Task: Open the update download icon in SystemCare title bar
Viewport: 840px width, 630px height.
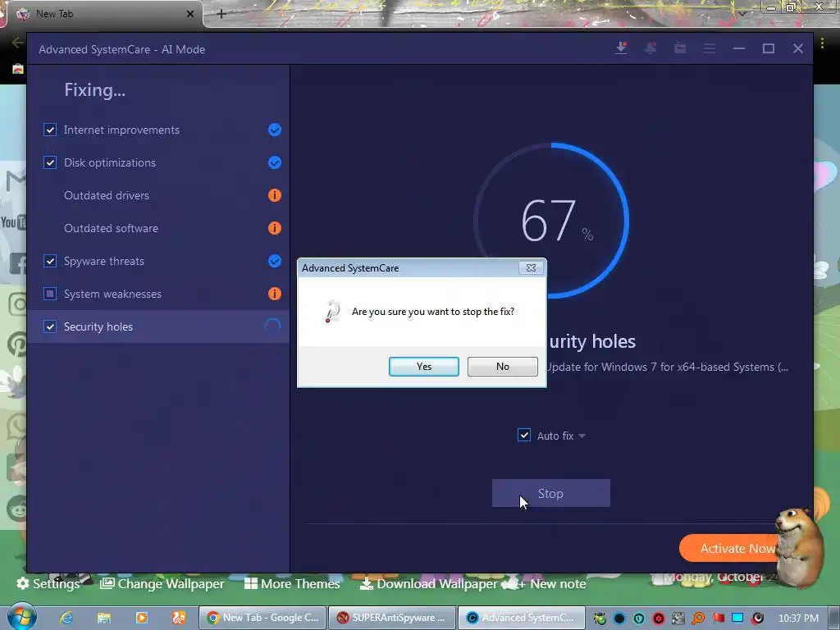Action: click(x=621, y=48)
